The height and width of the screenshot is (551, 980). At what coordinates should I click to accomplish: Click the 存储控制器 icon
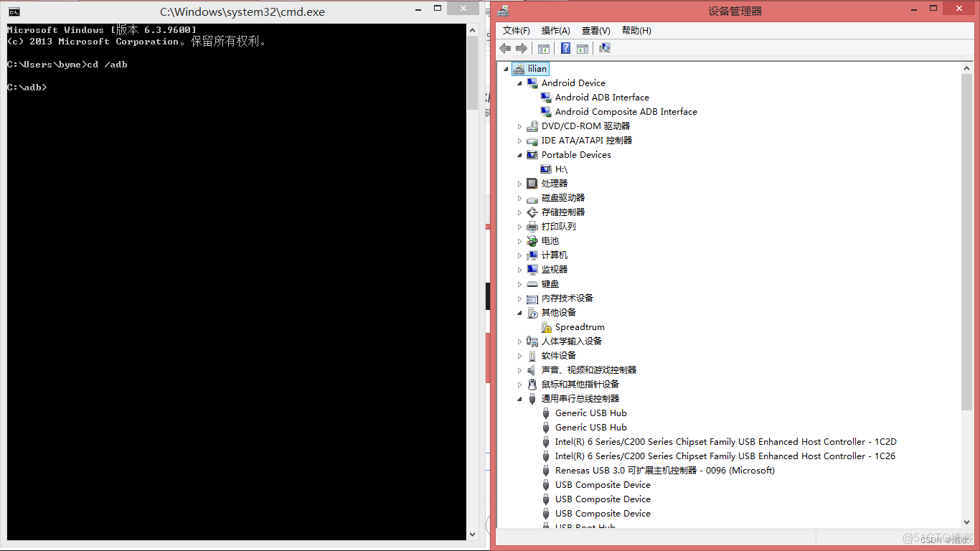point(532,212)
